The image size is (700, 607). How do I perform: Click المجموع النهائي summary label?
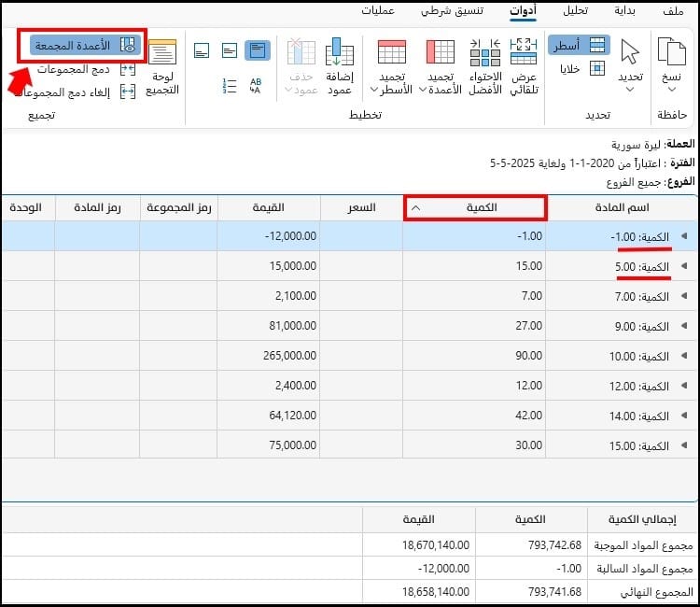657,592
